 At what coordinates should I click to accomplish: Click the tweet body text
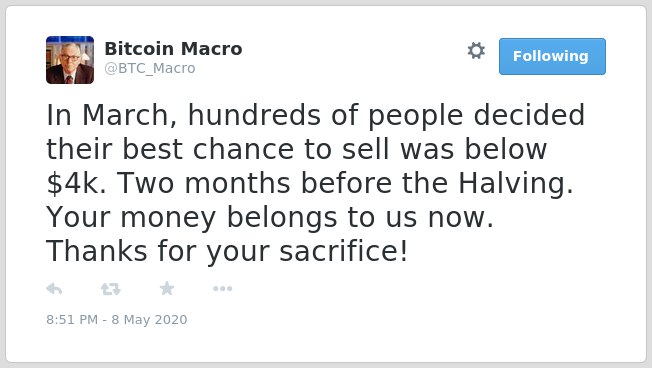pos(316,183)
